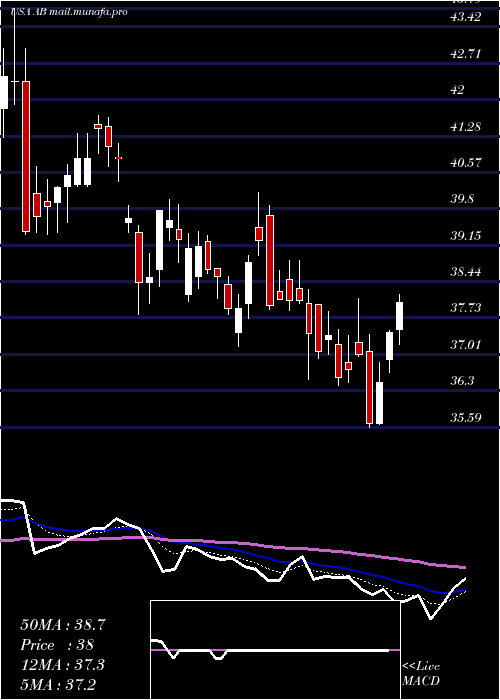Click the 5MA : 37.2 reading
The width and height of the screenshot is (500, 700).
click(58, 684)
